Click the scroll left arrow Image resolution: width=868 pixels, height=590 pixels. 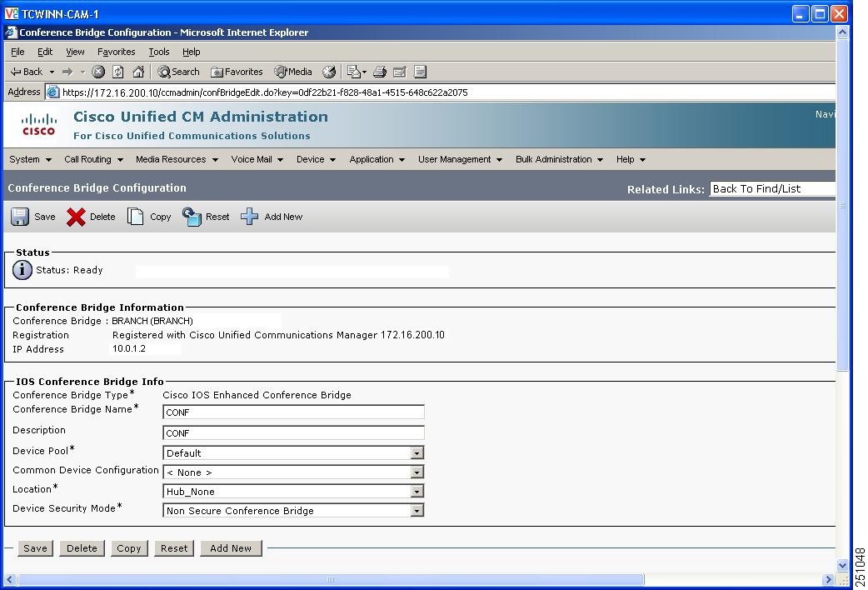[x=9, y=579]
